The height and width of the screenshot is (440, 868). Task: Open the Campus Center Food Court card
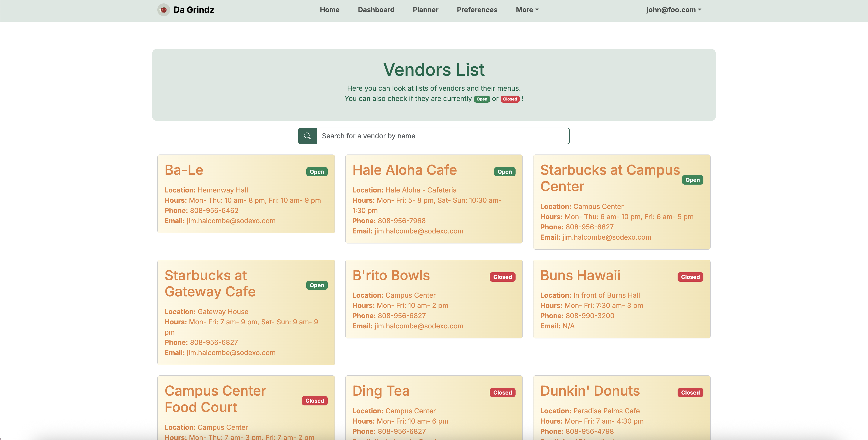tap(215, 399)
